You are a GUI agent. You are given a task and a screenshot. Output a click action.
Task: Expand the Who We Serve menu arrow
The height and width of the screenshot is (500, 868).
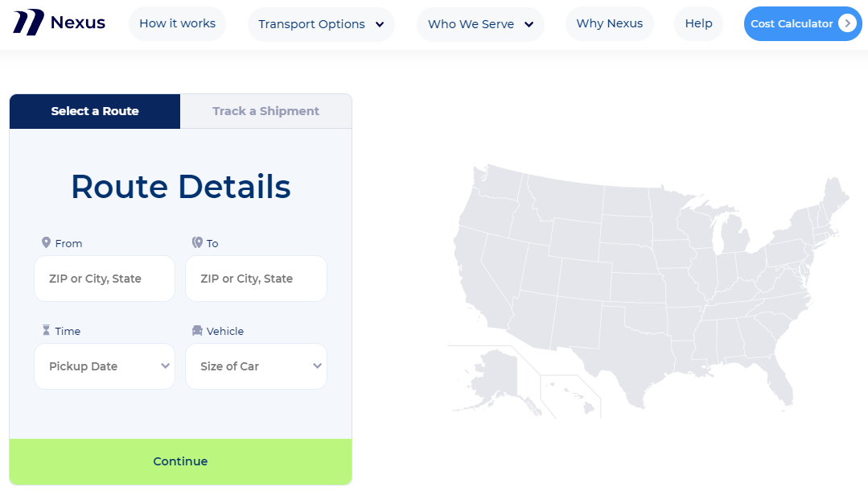529,24
